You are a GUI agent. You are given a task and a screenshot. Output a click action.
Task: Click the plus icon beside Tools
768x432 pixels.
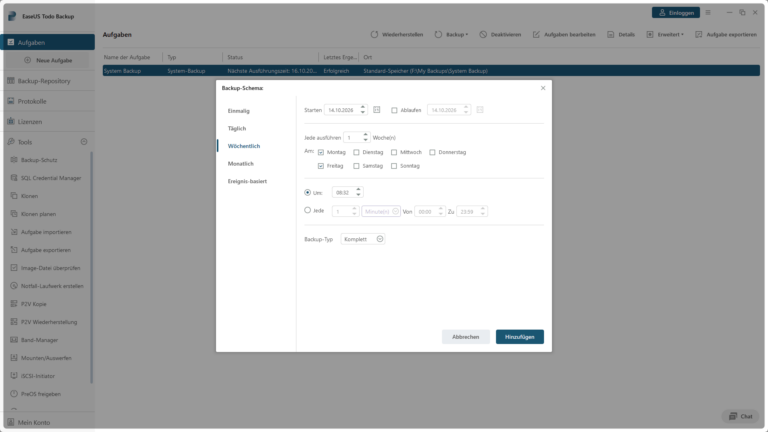pos(84,142)
